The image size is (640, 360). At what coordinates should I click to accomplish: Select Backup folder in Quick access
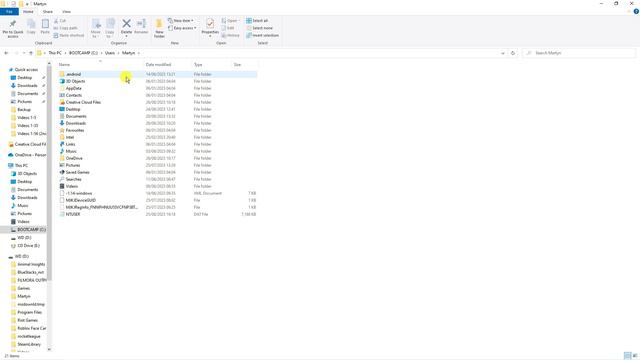24,110
